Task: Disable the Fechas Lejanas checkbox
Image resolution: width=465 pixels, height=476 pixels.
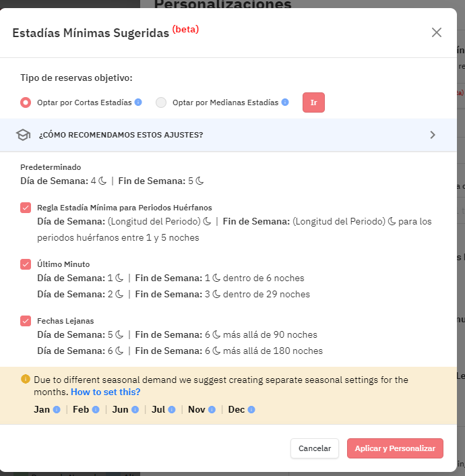Action: [26, 321]
